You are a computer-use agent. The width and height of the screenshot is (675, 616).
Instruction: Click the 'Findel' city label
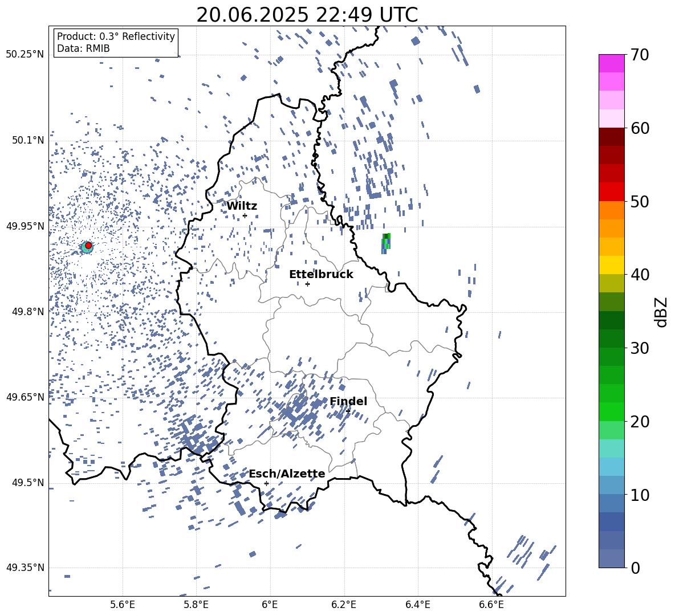click(x=348, y=401)
